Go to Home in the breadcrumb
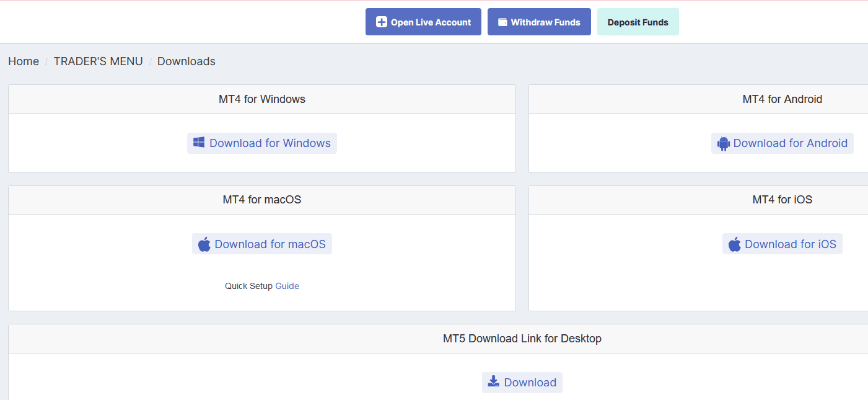Screen dimensions: 868x400 tap(24, 61)
